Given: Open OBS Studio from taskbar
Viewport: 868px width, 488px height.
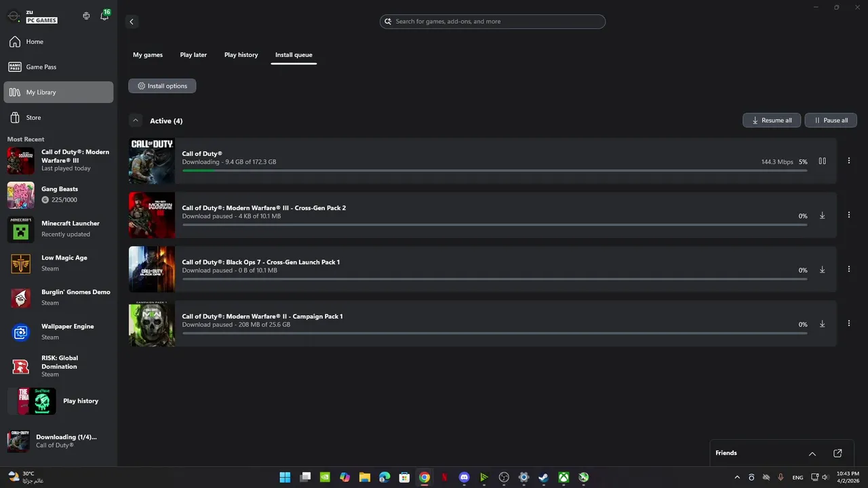Looking at the screenshot, I should click(x=504, y=477).
